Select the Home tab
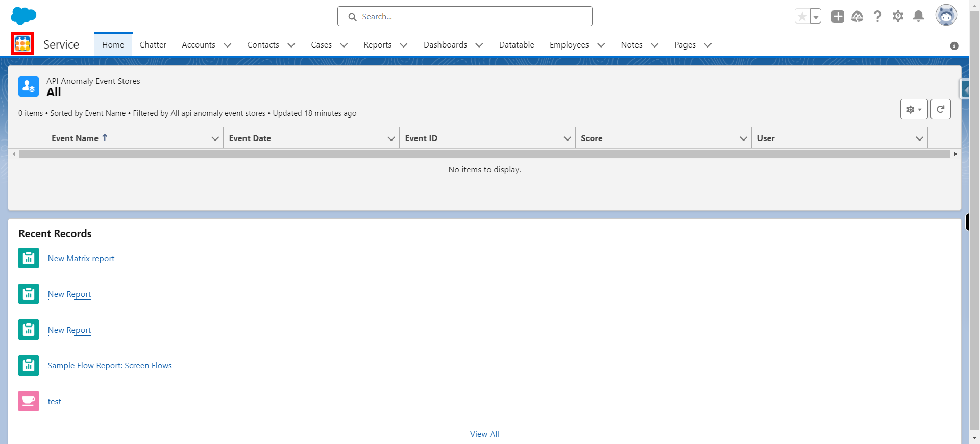This screenshot has width=980, height=444. 113,45
